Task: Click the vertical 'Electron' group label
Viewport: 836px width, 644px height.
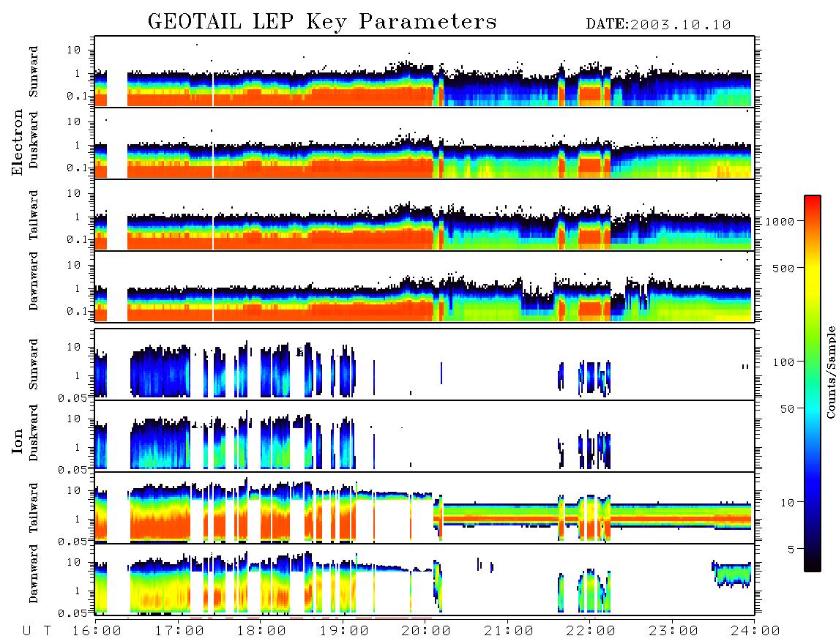Action: coord(18,143)
